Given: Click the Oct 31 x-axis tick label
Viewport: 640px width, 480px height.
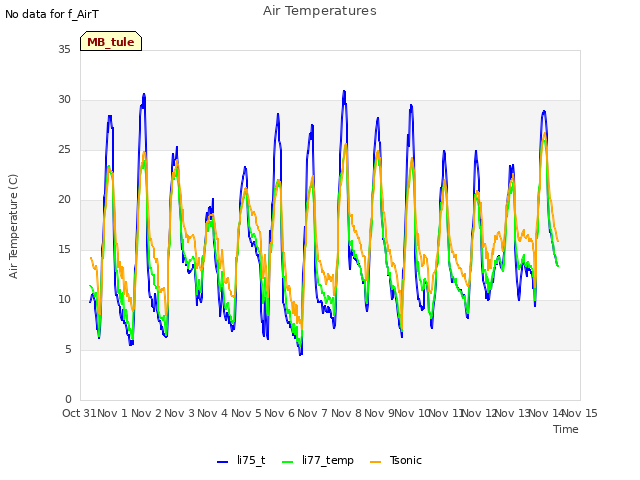Looking at the screenshot, I should [x=79, y=413].
